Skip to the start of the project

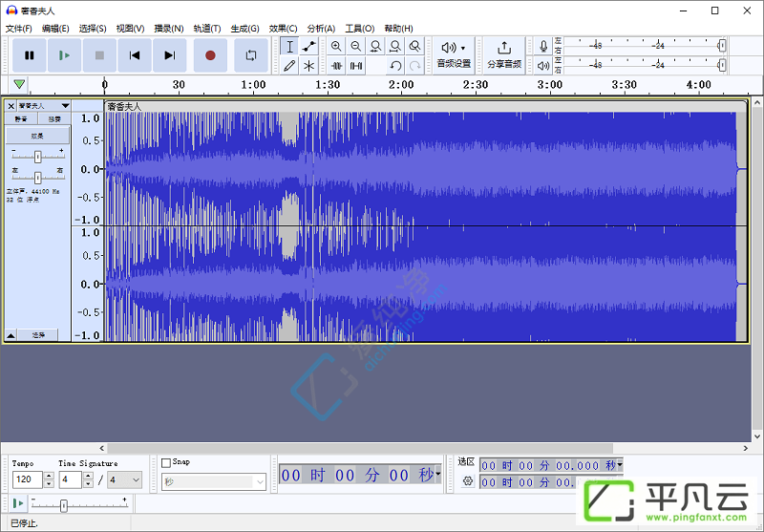pos(135,55)
